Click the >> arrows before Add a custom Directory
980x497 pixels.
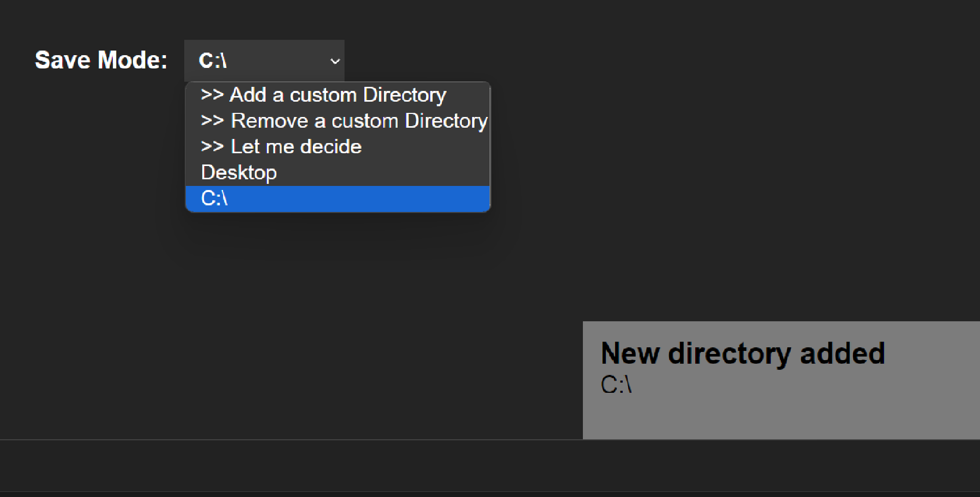[212, 95]
